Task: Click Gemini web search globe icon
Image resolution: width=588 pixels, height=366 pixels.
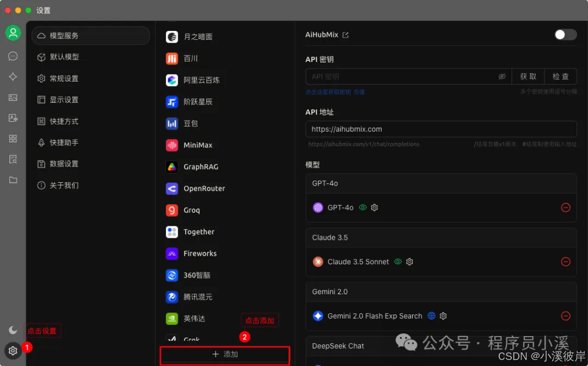Action: [x=432, y=316]
